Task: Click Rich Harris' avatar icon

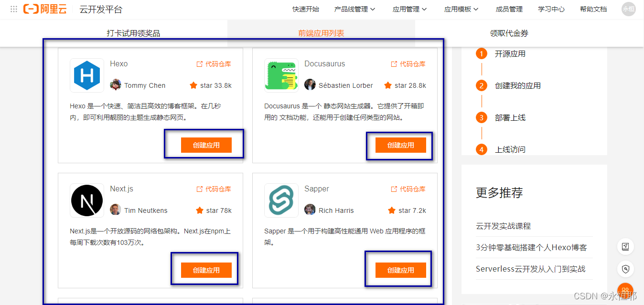Action: click(x=310, y=210)
